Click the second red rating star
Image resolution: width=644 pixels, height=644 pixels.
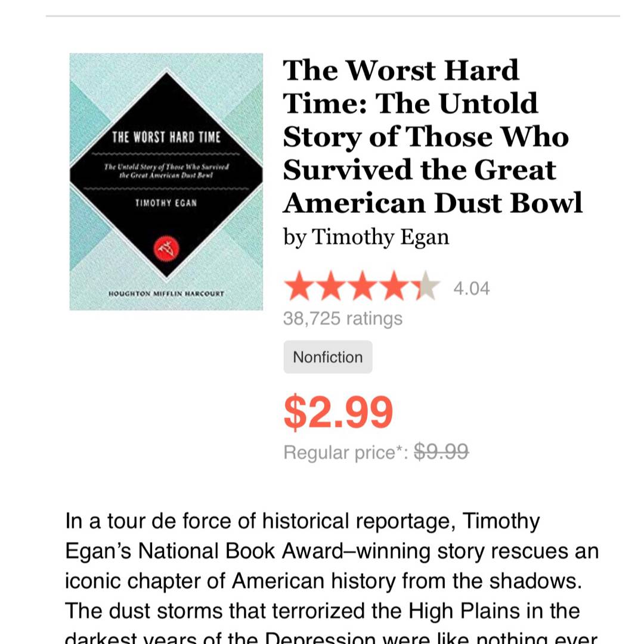pos(331,287)
